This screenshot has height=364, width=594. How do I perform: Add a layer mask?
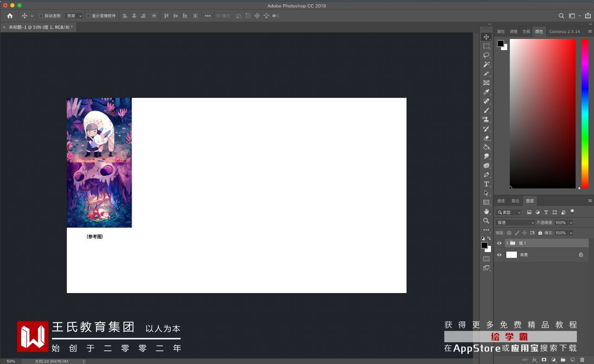click(544, 360)
